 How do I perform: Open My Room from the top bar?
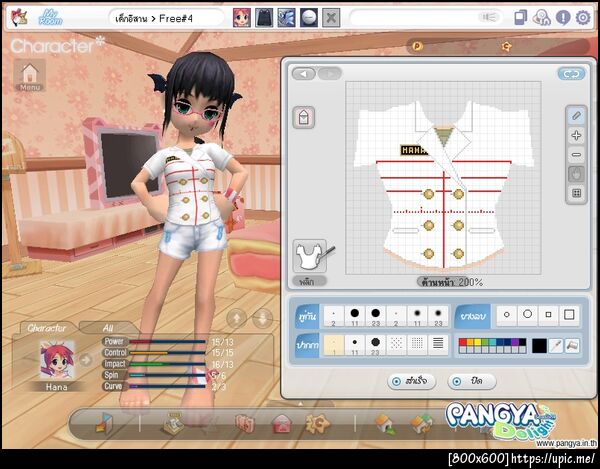pyautogui.click(x=51, y=18)
